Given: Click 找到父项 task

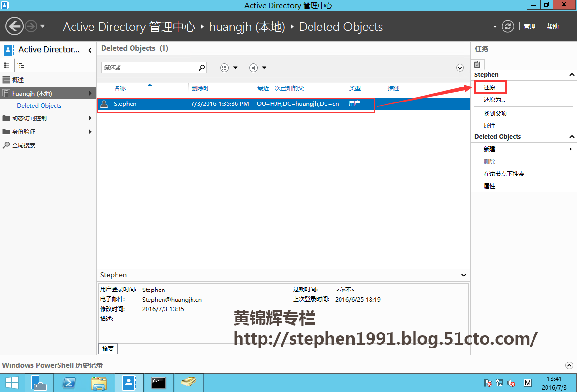Looking at the screenshot, I should [495, 113].
